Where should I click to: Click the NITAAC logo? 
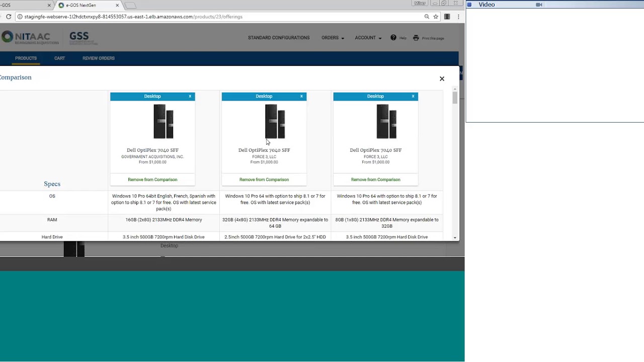[x=30, y=38]
